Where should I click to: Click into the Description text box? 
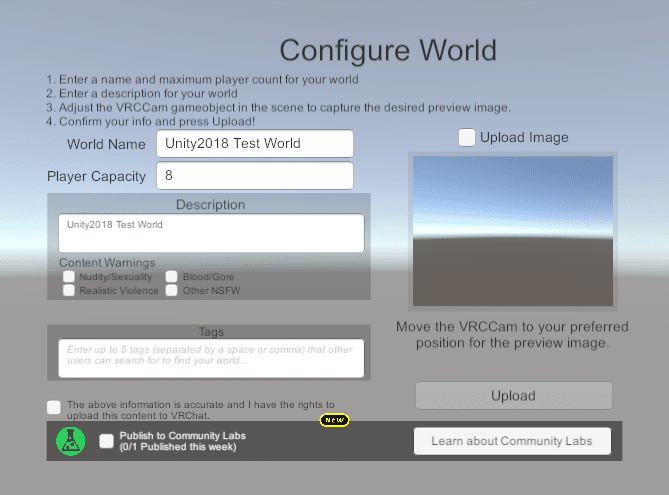tap(211, 233)
